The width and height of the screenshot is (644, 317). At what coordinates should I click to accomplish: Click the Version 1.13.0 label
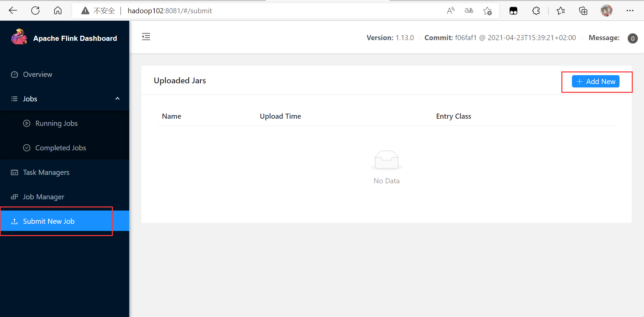(x=390, y=38)
